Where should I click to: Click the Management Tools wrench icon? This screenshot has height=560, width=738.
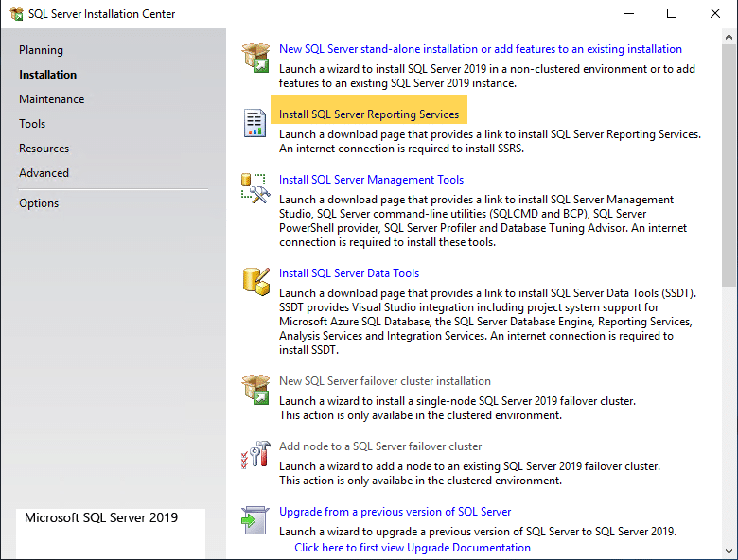(x=255, y=186)
